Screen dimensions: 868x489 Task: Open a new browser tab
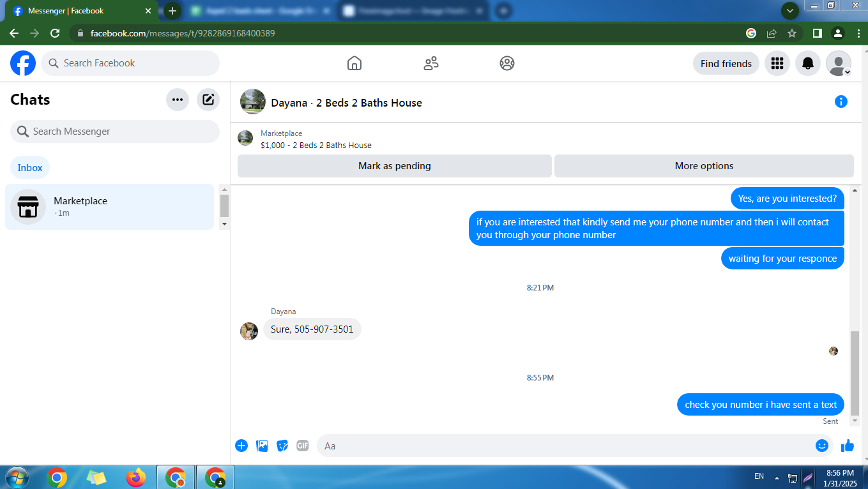coord(172,11)
